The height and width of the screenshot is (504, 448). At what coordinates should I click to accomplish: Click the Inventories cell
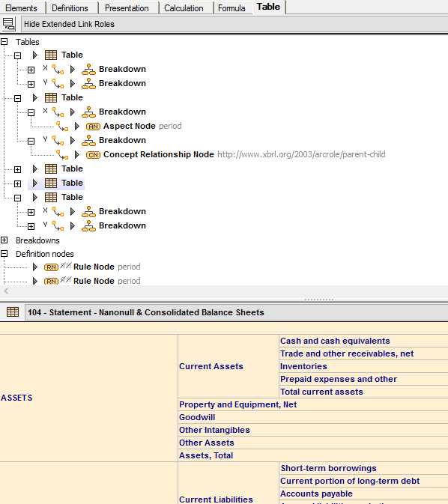[x=364, y=366]
